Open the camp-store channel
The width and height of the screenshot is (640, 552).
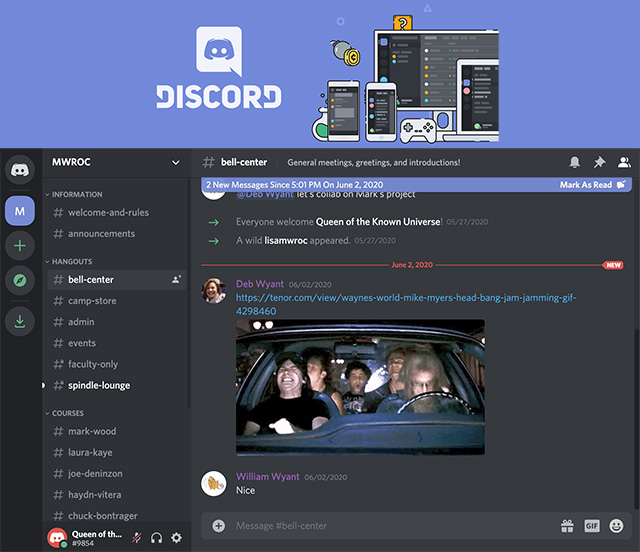click(x=117, y=301)
